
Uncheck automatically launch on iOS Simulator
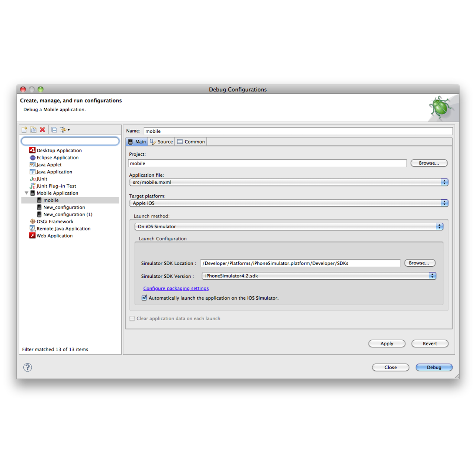(x=144, y=298)
